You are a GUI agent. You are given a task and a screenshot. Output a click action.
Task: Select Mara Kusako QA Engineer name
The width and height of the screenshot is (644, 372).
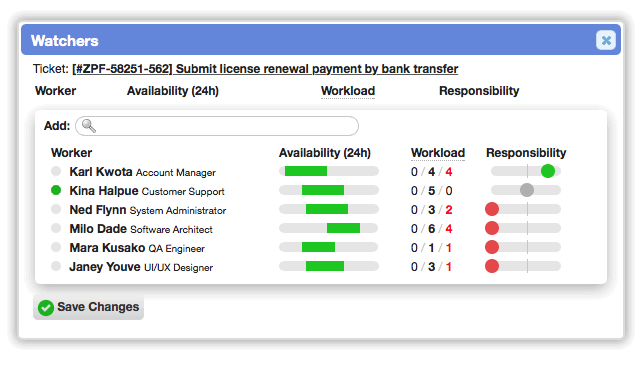(137, 248)
